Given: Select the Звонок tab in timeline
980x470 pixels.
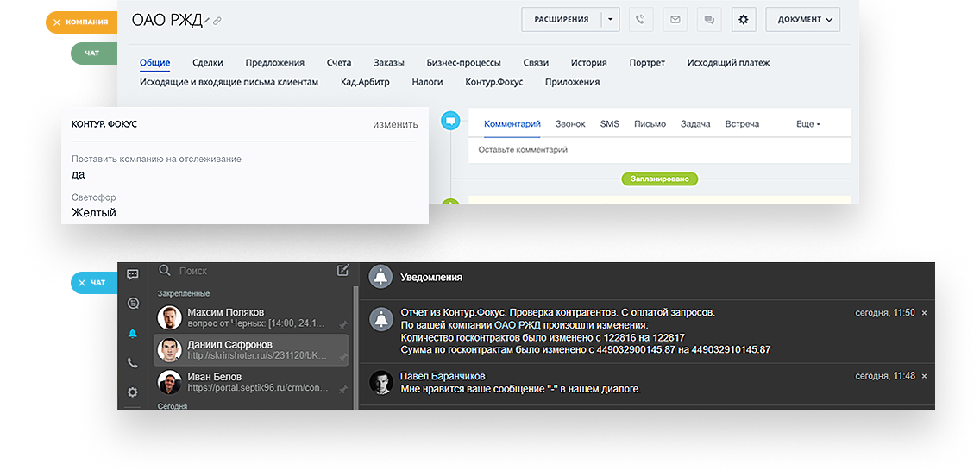Looking at the screenshot, I should click(570, 124).
